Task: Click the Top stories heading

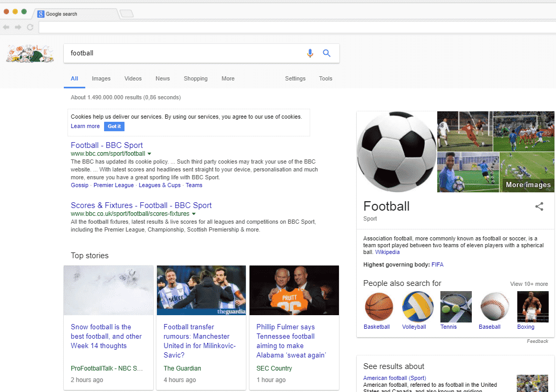Action: pyautogui.click(x=90, y=256)
